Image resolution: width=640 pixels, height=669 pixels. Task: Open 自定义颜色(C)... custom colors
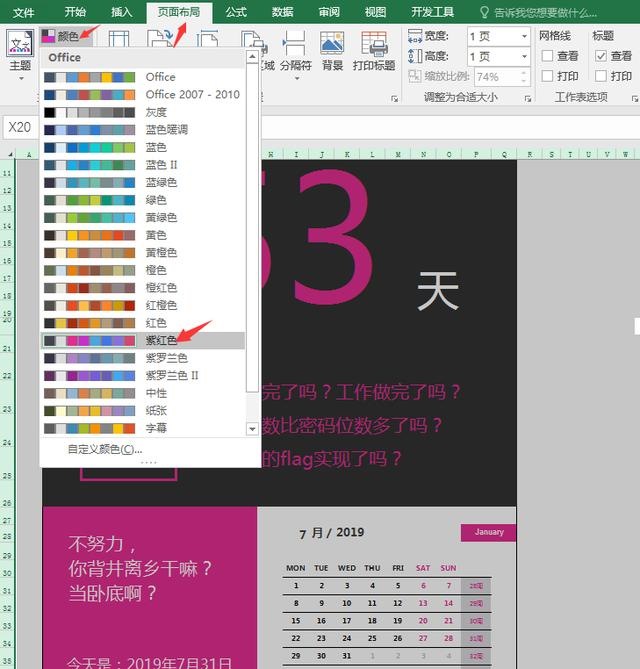click(105, 449)
